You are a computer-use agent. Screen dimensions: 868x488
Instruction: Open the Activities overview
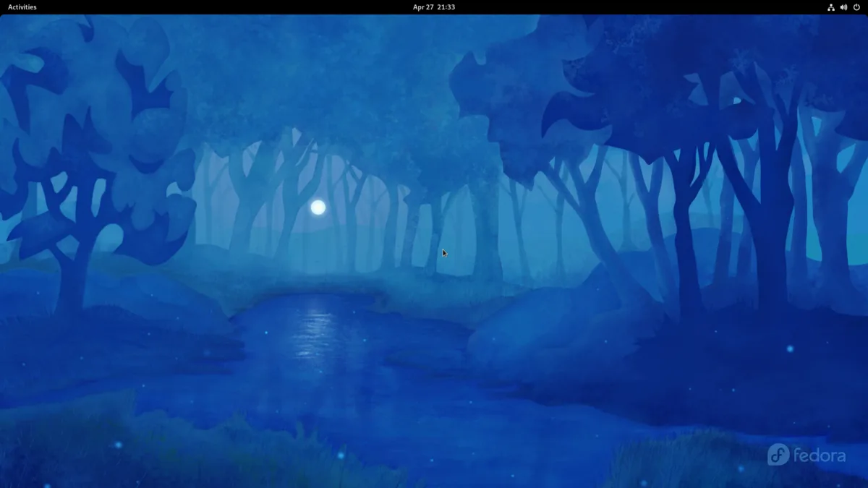[x=22, y=7]
